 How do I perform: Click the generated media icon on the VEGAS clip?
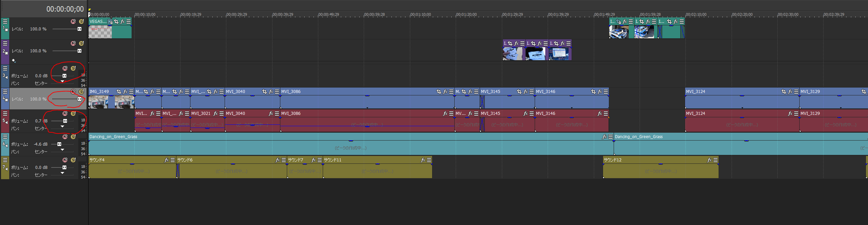click(x=110, y=22)
